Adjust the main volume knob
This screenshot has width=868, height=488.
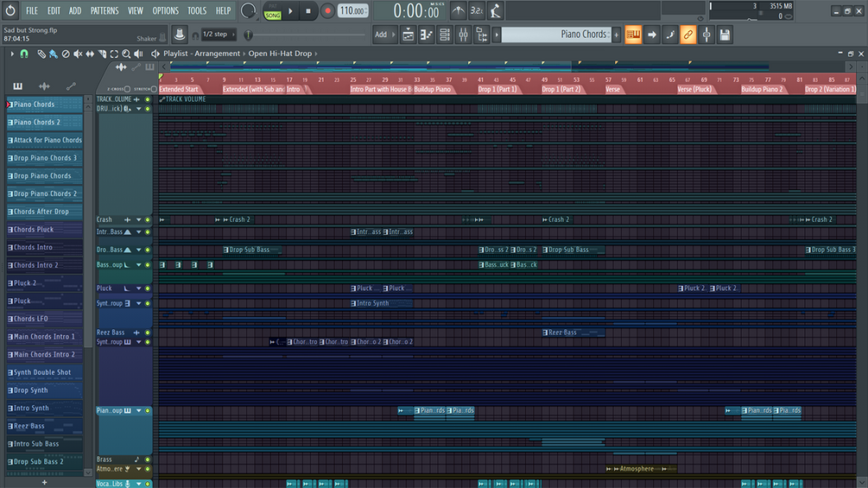pos(248,10)
